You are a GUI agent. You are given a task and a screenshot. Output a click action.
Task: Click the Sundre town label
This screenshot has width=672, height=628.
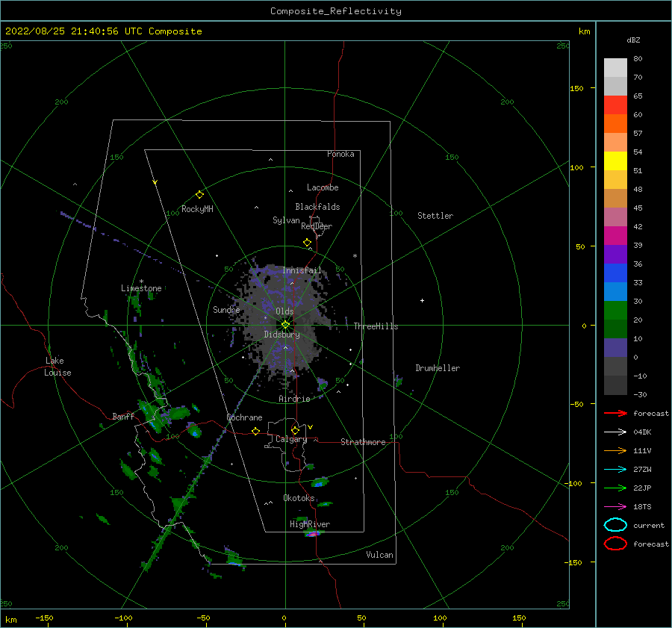click(227, 309)
